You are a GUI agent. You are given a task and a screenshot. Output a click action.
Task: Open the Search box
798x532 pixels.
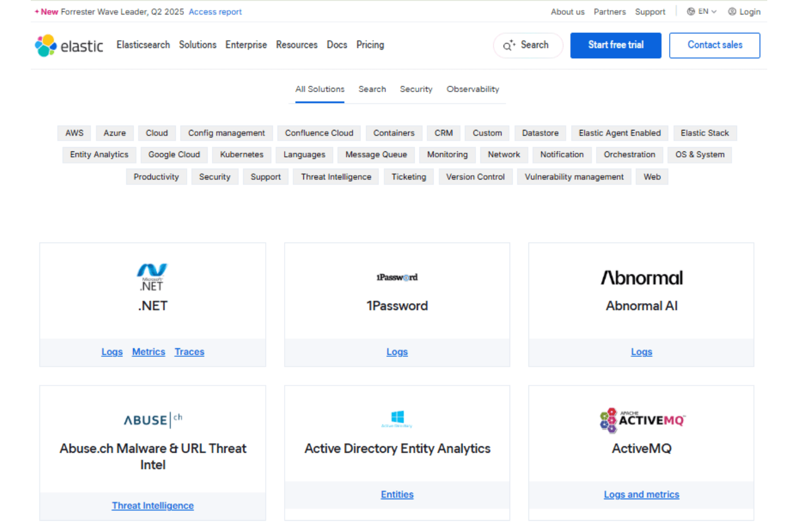click(528, 45)
